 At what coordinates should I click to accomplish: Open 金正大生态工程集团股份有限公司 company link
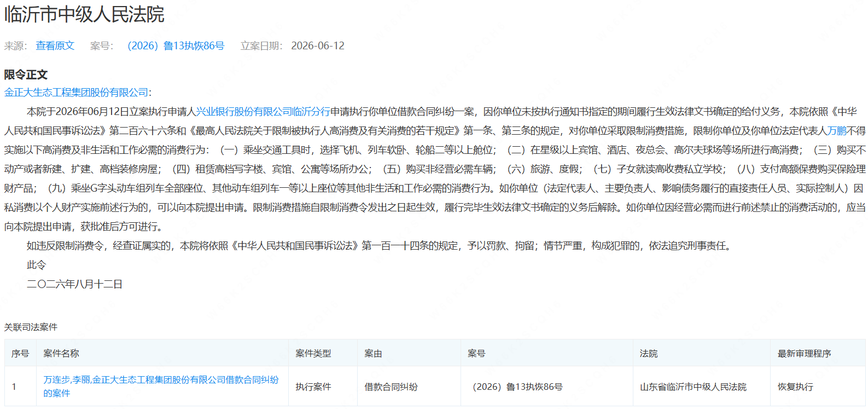tap(77, 93)
